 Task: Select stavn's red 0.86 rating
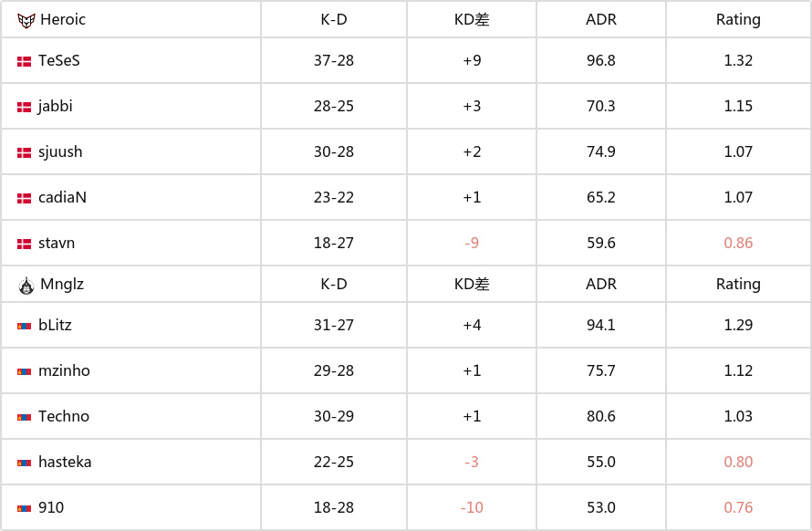(738, 243)
